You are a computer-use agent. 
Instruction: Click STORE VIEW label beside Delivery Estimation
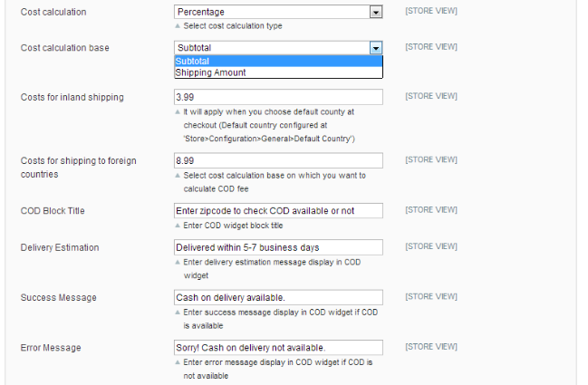tap(430, 246)
